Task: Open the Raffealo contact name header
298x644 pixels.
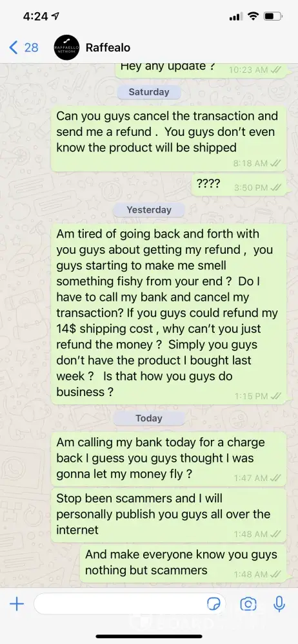Action: 108,48
